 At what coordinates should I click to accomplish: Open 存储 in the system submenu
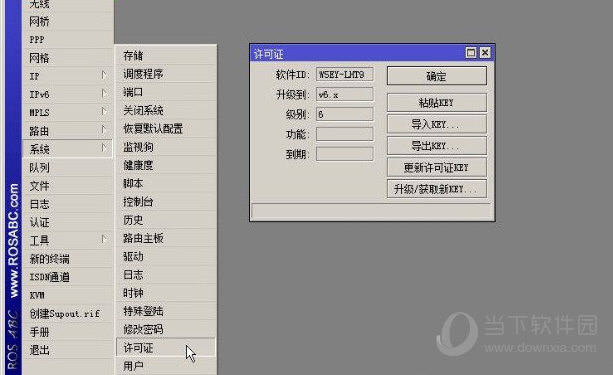[166, 56]
